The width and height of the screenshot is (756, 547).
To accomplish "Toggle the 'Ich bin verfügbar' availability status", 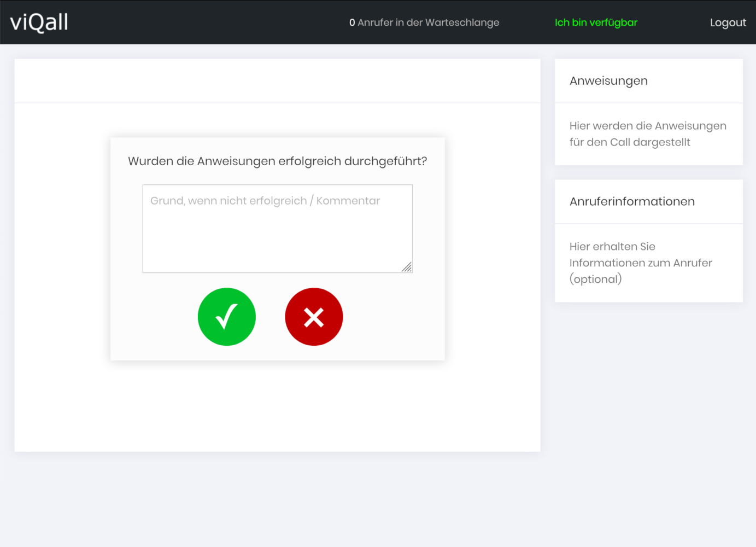I will pyautogui.click(x=596, y=22).
